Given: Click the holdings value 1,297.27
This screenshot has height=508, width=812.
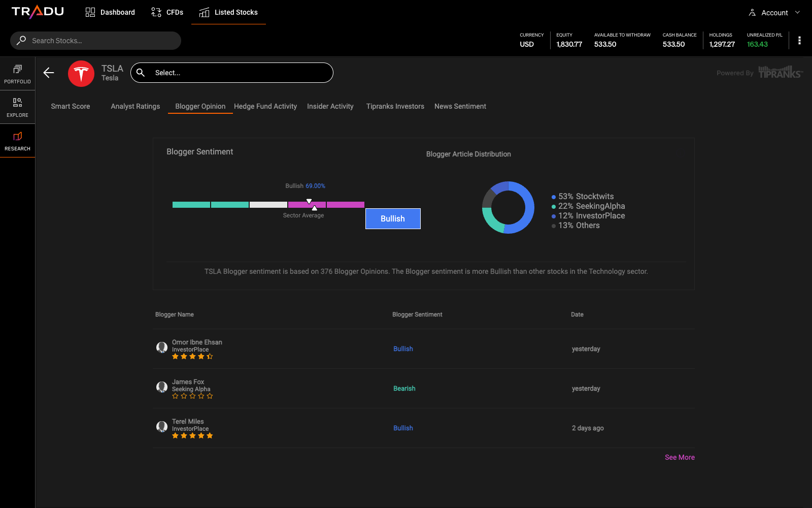Looking at the screenshot, I should (x=722, y=44).
